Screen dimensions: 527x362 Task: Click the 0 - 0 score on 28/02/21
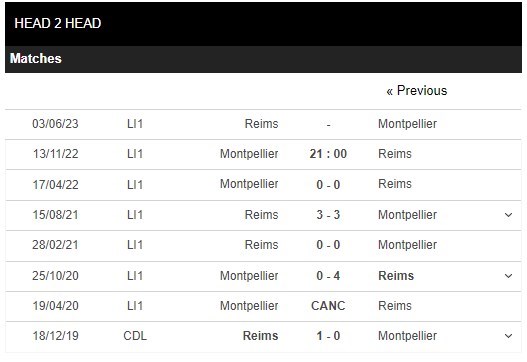328,245
